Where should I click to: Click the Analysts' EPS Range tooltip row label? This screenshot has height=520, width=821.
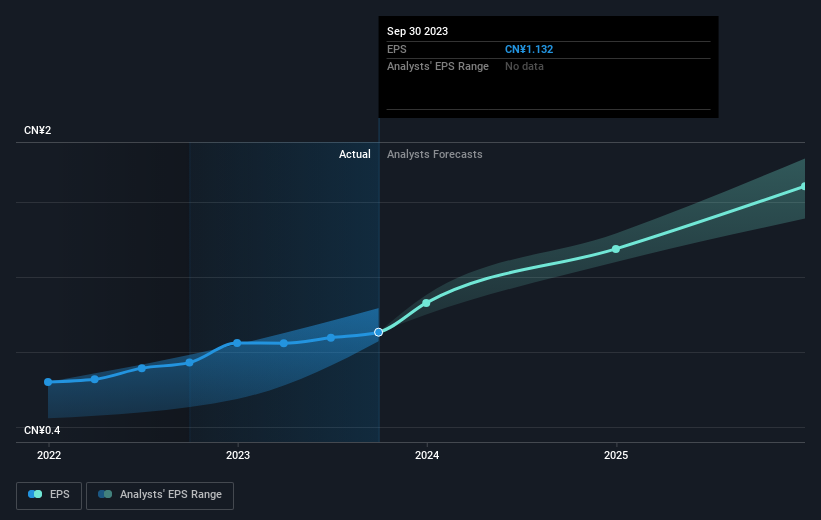(438, 67)
